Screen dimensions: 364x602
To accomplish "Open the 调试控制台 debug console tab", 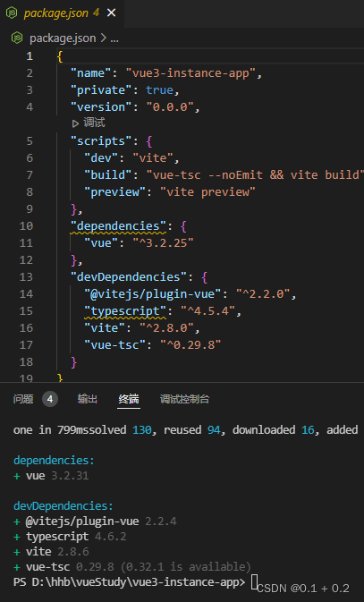I will [185, 399].
